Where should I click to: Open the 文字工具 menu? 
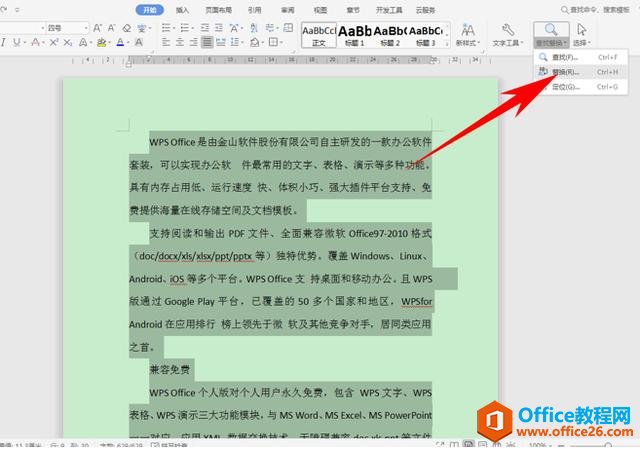[507, 35]
